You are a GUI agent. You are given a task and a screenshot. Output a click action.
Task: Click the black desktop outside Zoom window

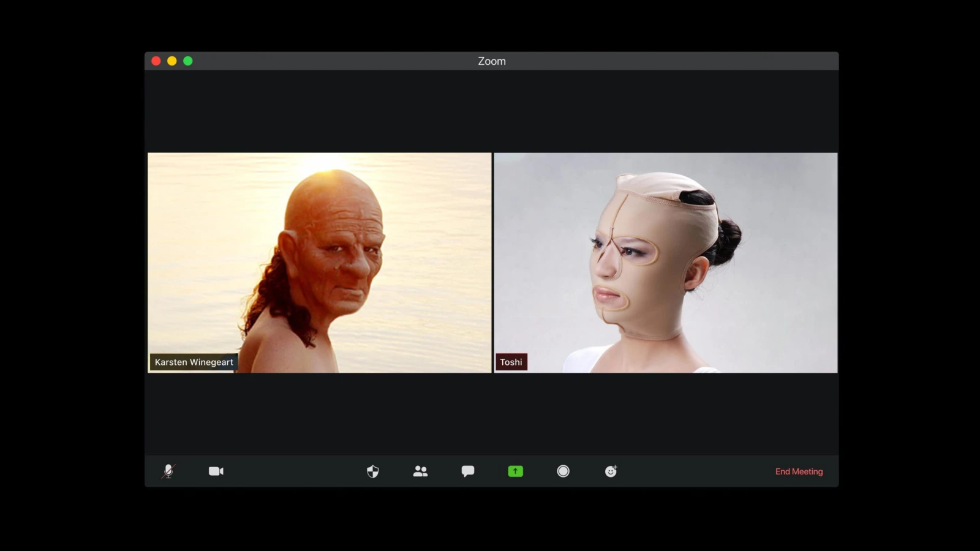click(x=73, y=275)
